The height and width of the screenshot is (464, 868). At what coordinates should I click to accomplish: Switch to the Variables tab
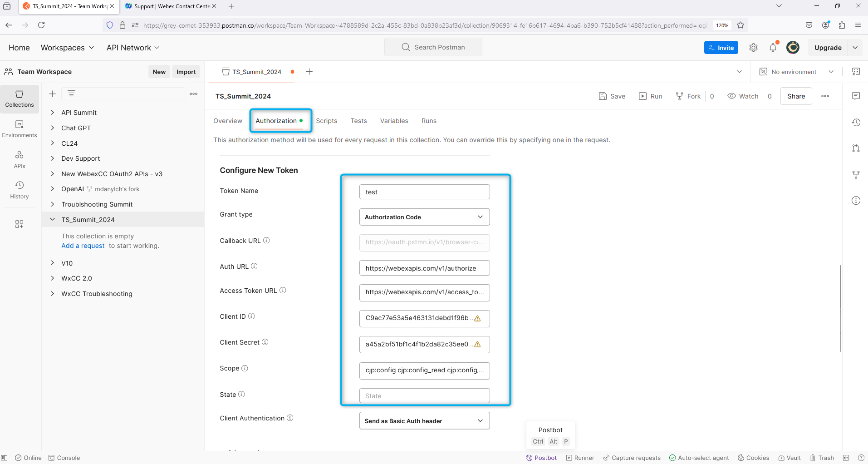394,121
